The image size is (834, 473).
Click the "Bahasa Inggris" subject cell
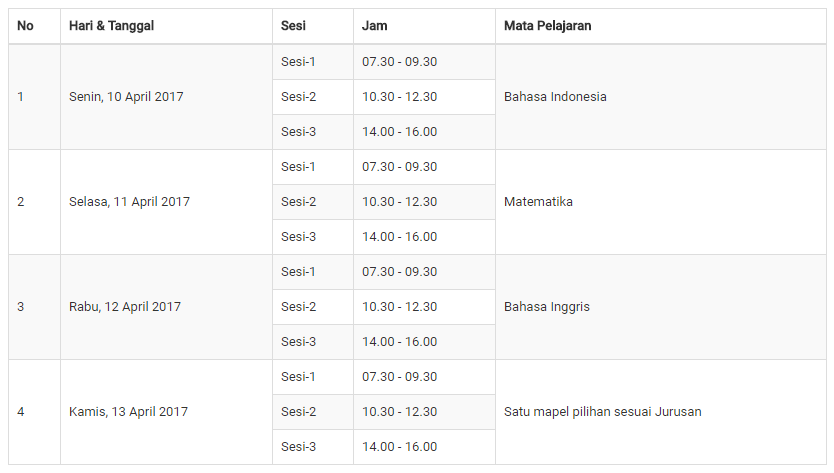[x=661, y=307]
